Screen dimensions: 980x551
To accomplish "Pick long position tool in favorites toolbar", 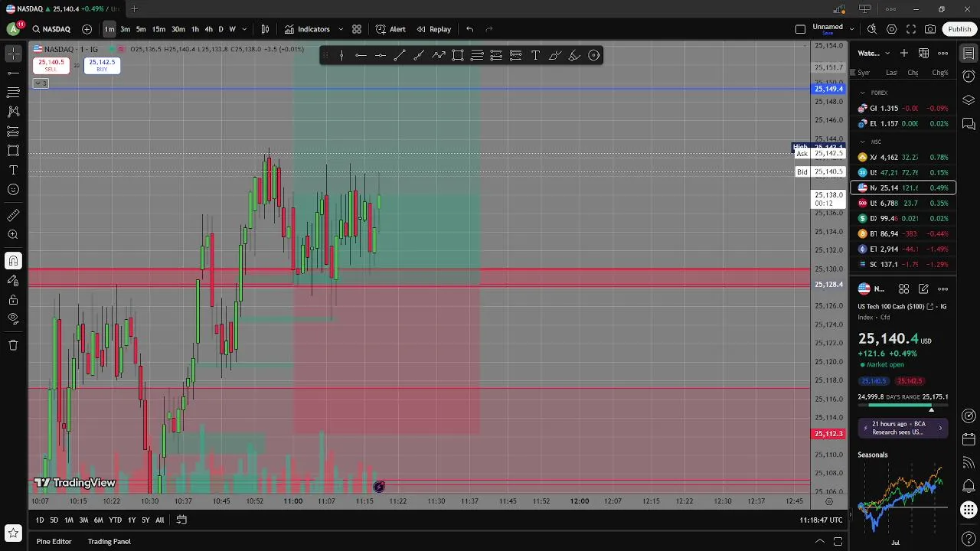I will pyautogui.click(x=496, y=55).
